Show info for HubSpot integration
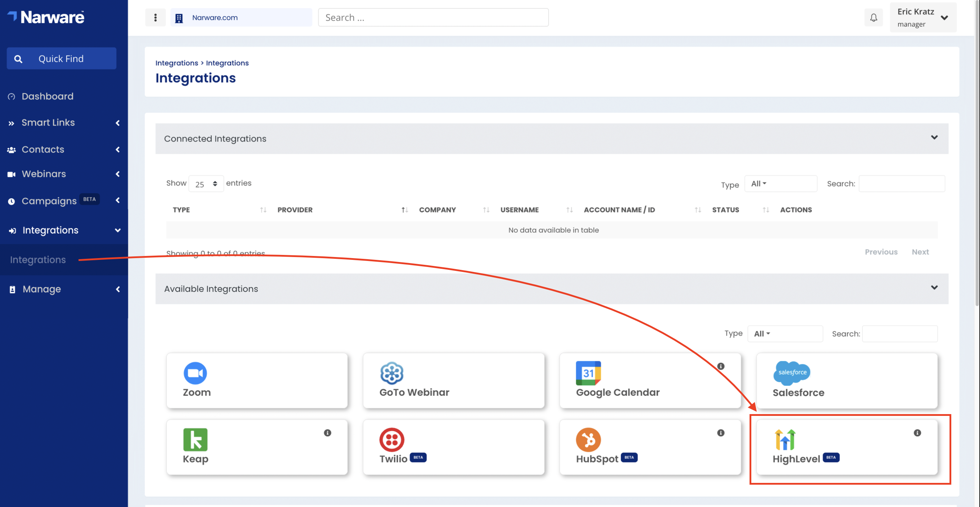This screenshot has height=507, width=980. (x=720, y=433)
